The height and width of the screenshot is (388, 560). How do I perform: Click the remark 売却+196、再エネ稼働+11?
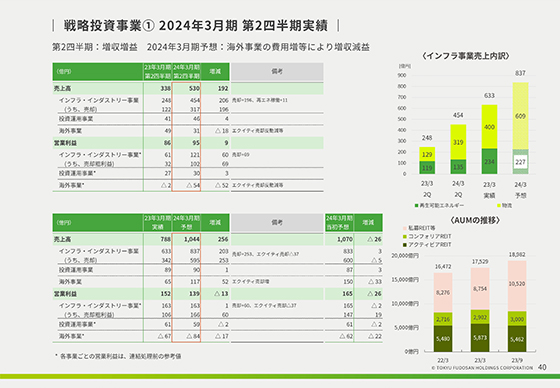[260, 100]
